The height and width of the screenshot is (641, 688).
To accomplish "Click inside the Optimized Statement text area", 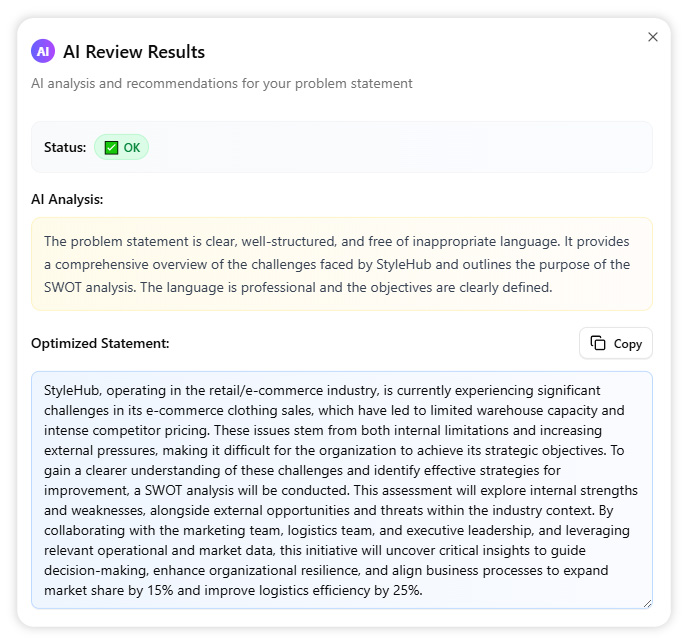I will click(341, 489).
